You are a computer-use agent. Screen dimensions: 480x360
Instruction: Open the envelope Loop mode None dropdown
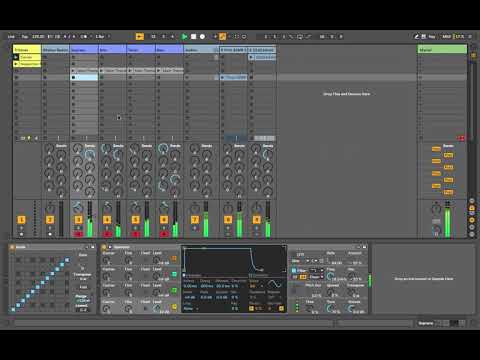click(x=190, y=309)
